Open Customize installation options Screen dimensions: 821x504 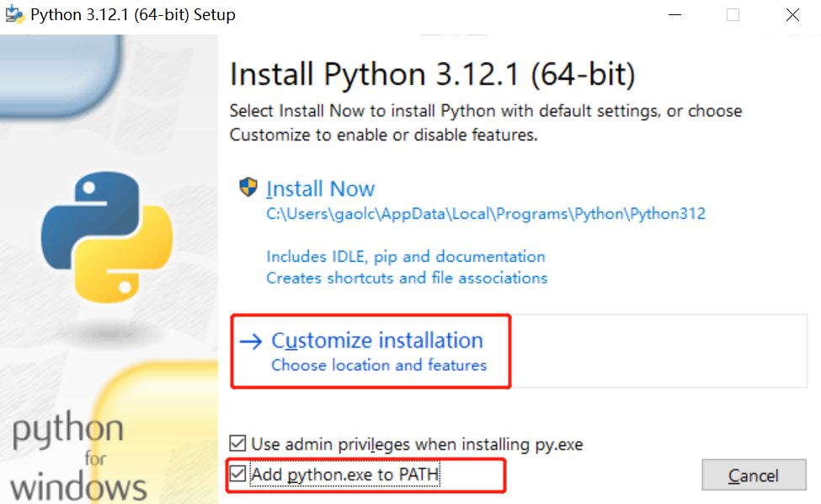(x=377, y=341)
